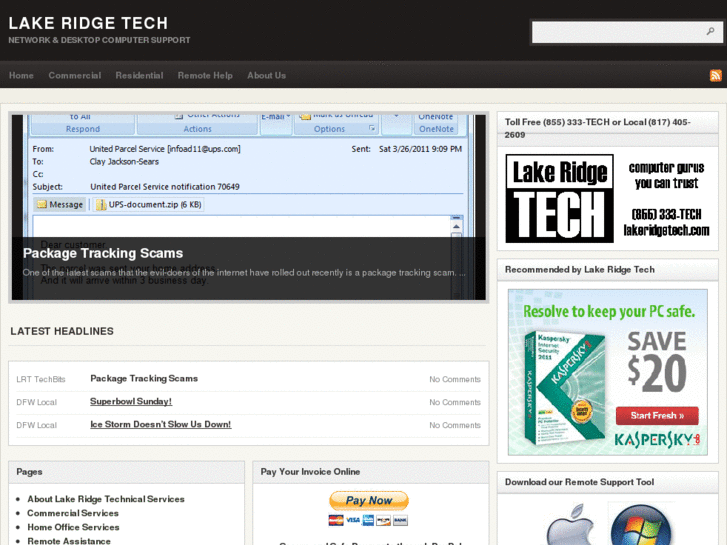Open Ice Storm Doesn't Slow Us Down!
This screenshot has width=727, height=545.
pos(160,424)
